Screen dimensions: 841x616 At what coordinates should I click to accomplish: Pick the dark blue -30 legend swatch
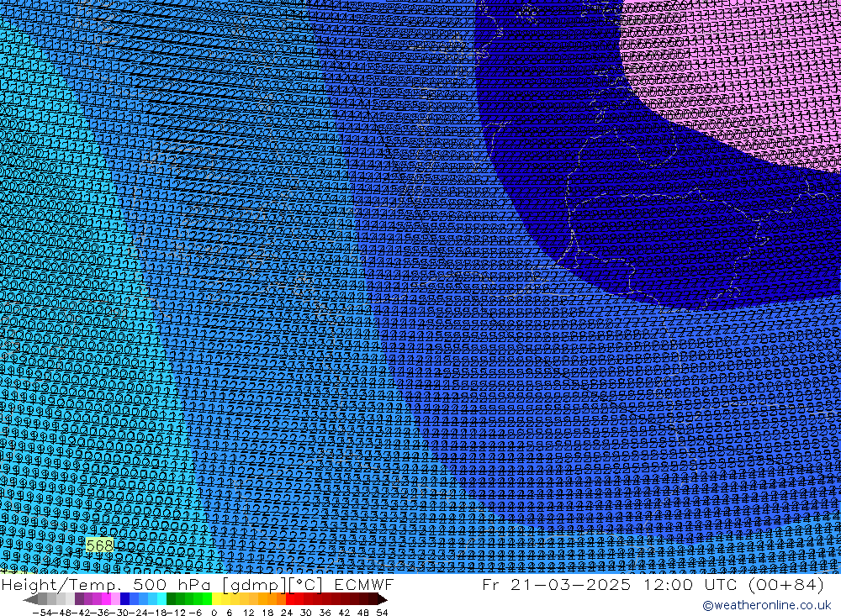point(124,599)
